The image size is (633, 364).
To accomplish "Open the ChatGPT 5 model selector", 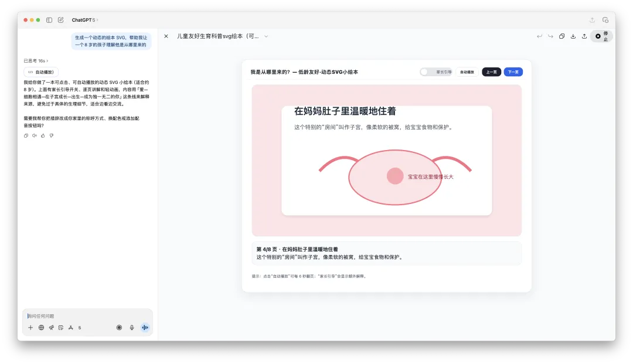I will pos(85,20).
